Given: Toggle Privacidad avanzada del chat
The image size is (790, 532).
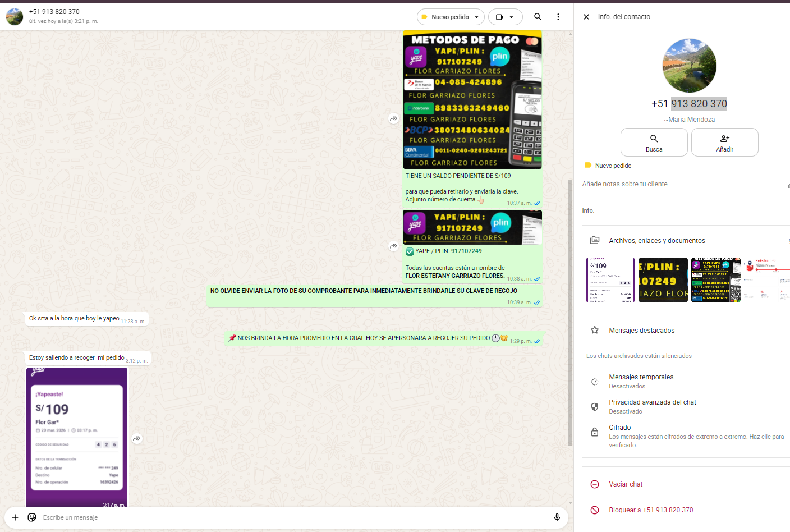Looking at the screenshot, I should point(652,406).
